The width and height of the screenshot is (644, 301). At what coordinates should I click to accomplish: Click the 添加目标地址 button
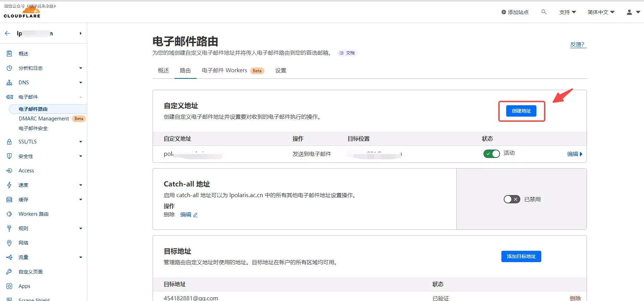point(521,256)
